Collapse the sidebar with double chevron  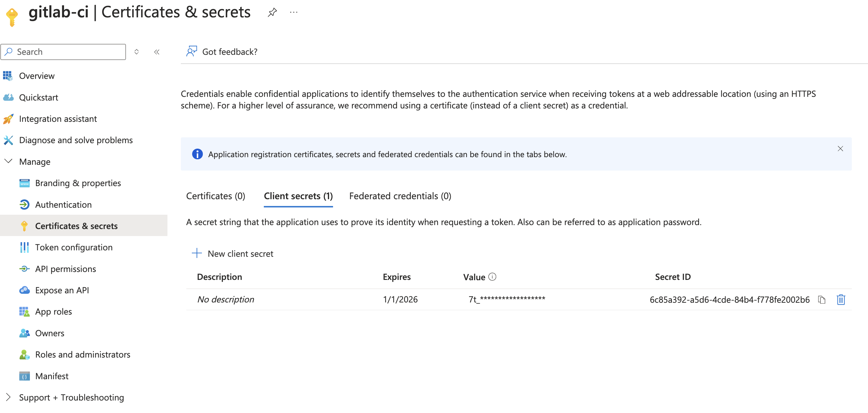click(157, 52)
